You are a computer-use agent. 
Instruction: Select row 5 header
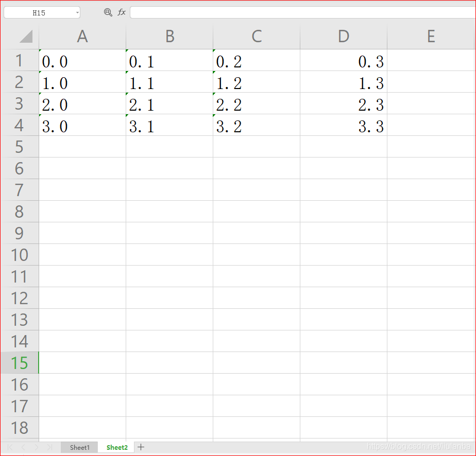point(20,147)
